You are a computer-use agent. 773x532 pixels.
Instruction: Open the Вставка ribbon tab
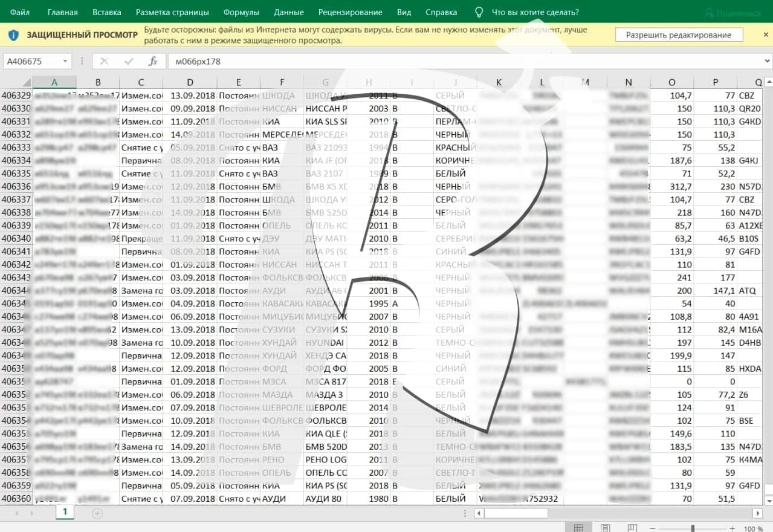[x=107, y=12]
